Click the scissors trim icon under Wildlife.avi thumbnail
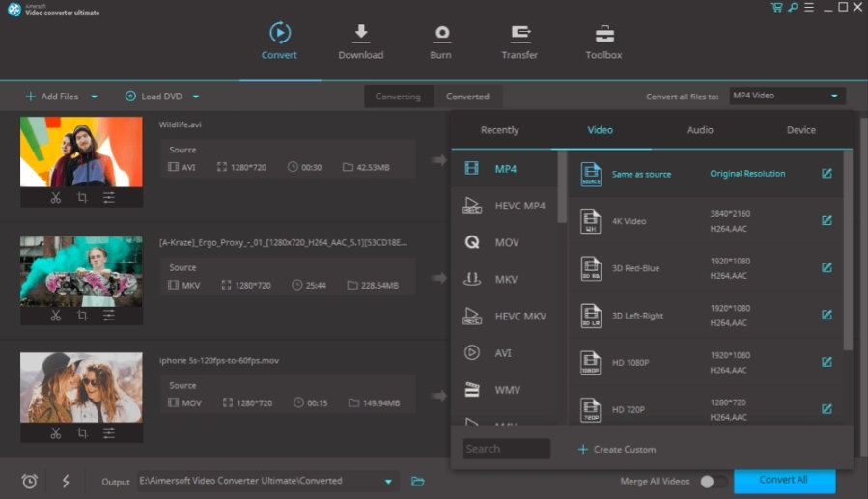 pos(56,197)
